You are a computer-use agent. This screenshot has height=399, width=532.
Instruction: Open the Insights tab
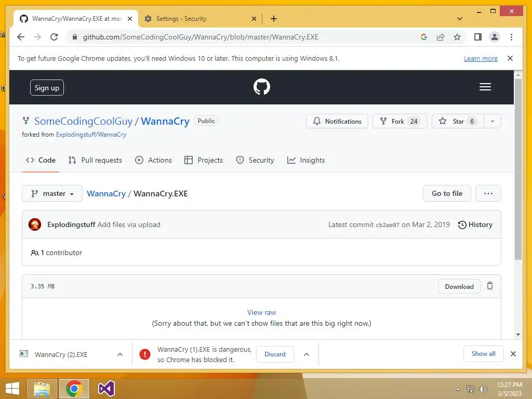pyautogui.click(x=306, y=160)
